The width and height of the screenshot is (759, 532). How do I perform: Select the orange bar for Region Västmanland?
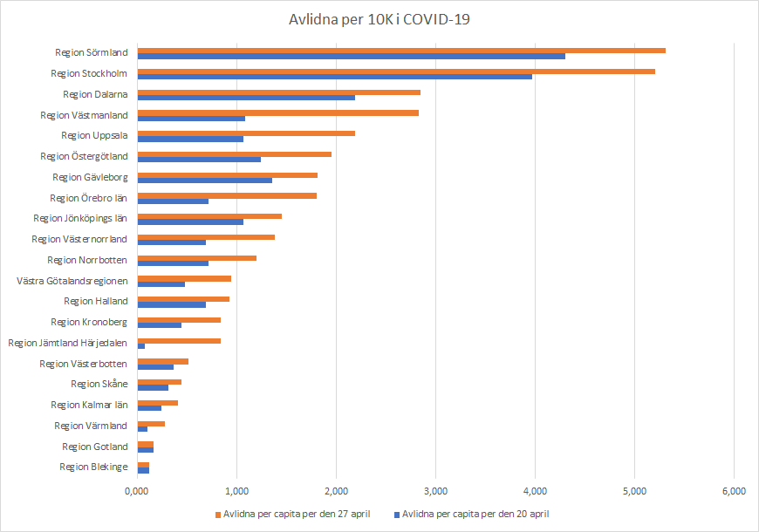[x=277, y=113]
